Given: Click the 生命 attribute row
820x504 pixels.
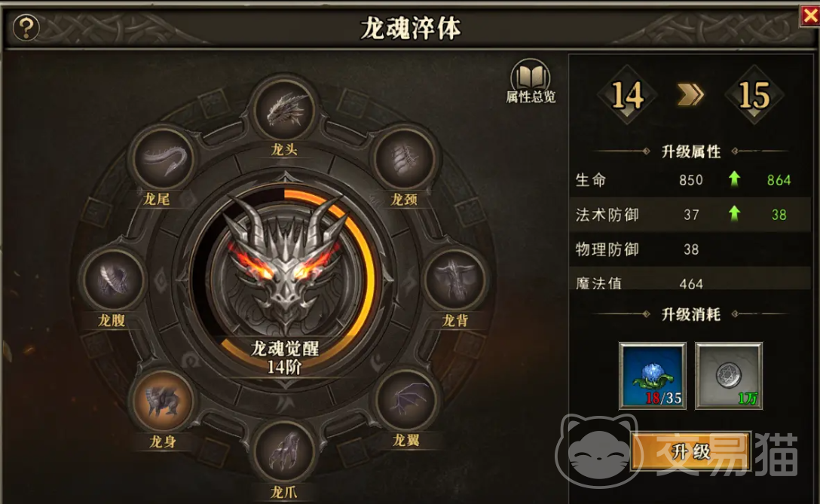Looking at the screenshot, I should (x=690, y=180).
